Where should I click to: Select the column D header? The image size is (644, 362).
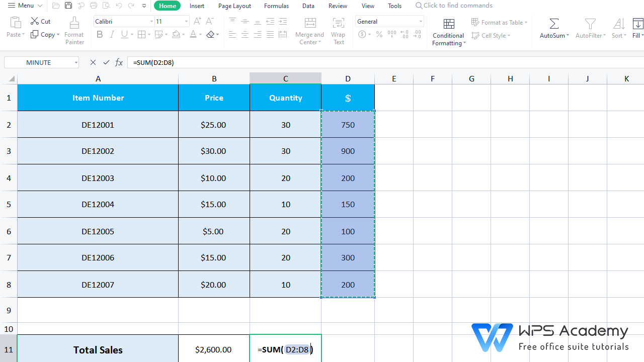click(348, 78)
